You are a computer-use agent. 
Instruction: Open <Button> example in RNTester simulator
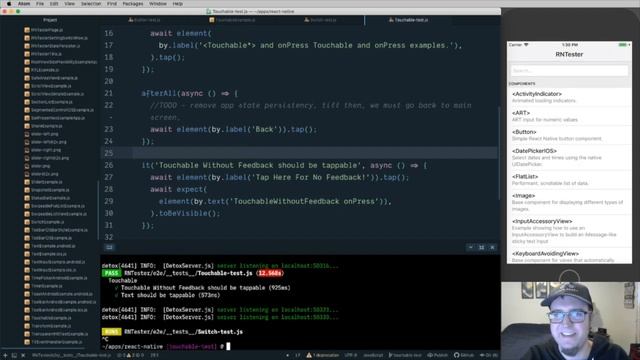click(x=569, y=135)
